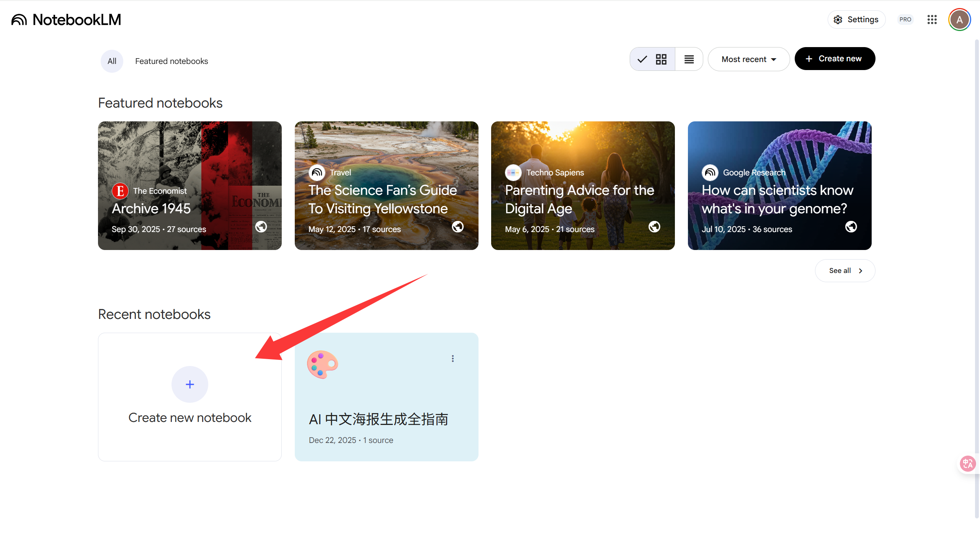
Task: Click the plus icon to create notebook
Action: pos(190,384)
